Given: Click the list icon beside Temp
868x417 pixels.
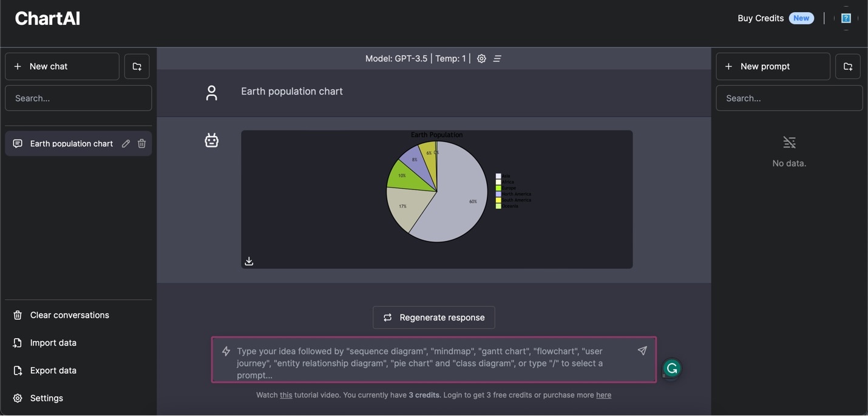Looking at the screenshot, I should (497, 58).
